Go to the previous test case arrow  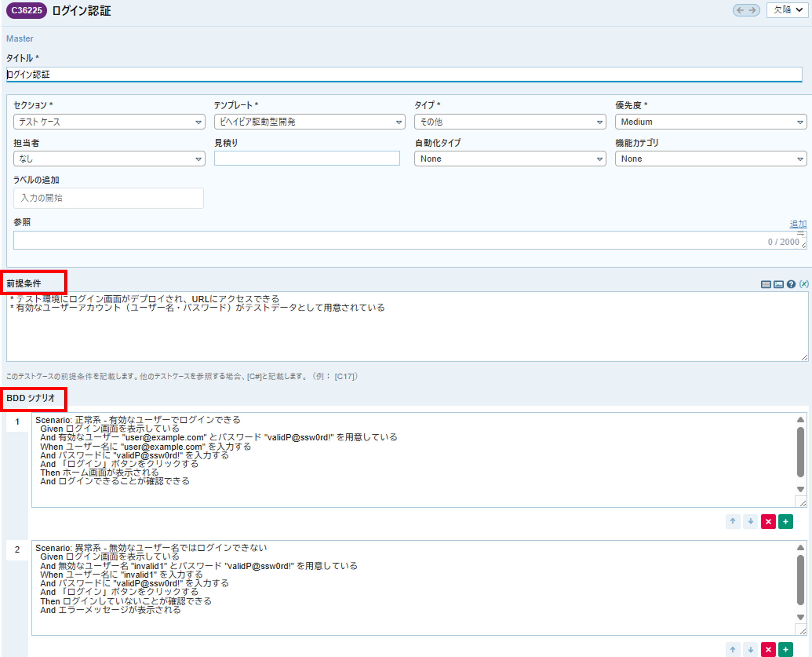coord(740,10)
